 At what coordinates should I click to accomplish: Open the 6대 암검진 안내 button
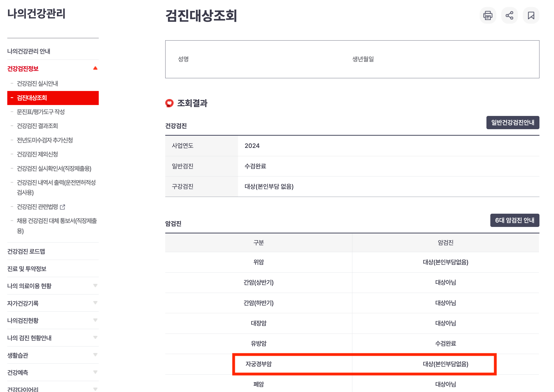click(515, 220)
